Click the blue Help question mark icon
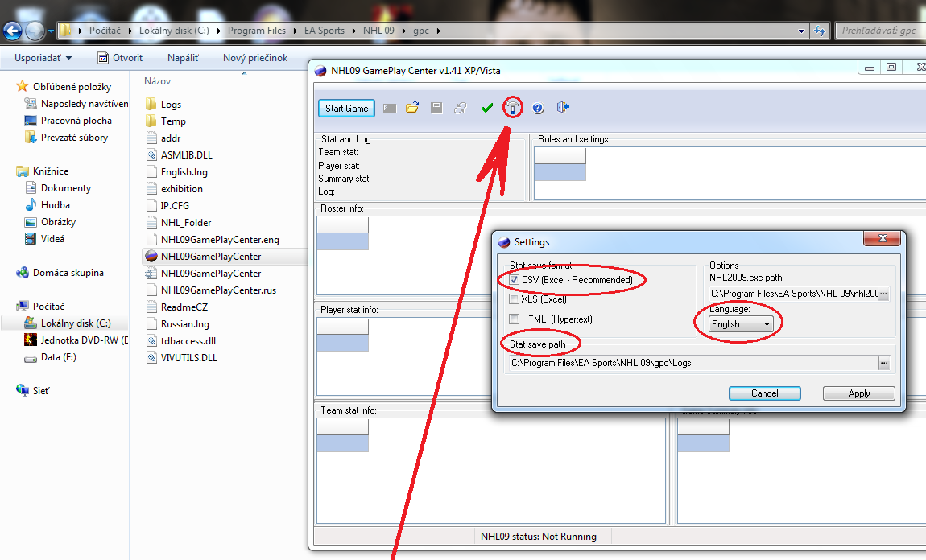The image size is (926, 560). pyautogui.click(x=538, y=108)
